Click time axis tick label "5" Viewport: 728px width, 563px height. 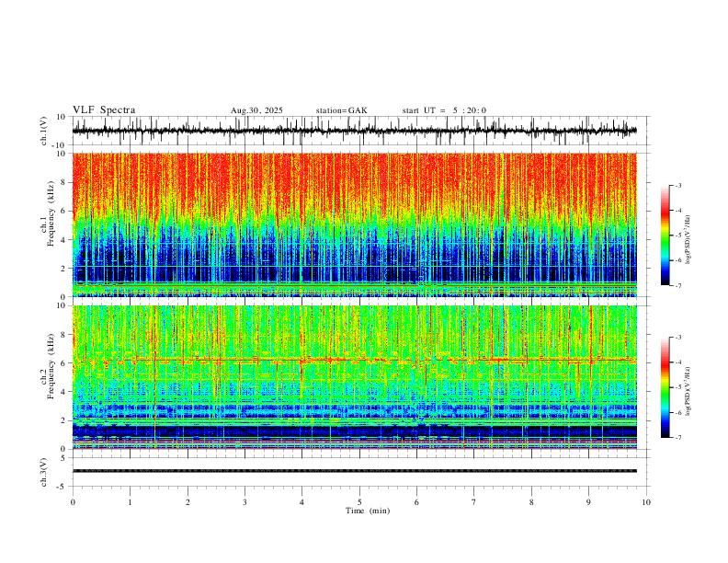(x=359, y=502)
